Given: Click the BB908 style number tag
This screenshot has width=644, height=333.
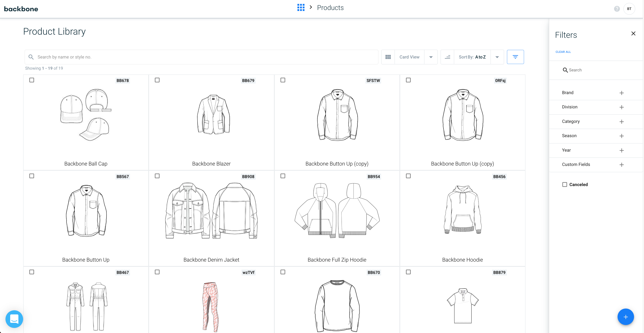Looking at the screenshot, I should tap(248, 177).
